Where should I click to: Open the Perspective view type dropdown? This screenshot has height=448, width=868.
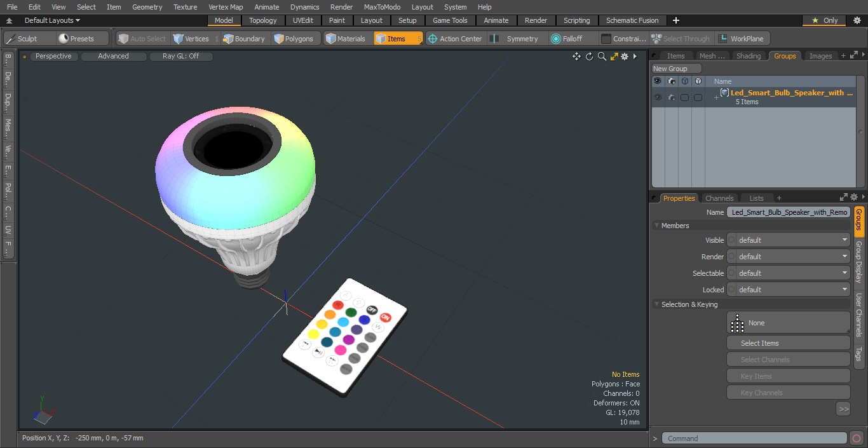click(54, 57)
